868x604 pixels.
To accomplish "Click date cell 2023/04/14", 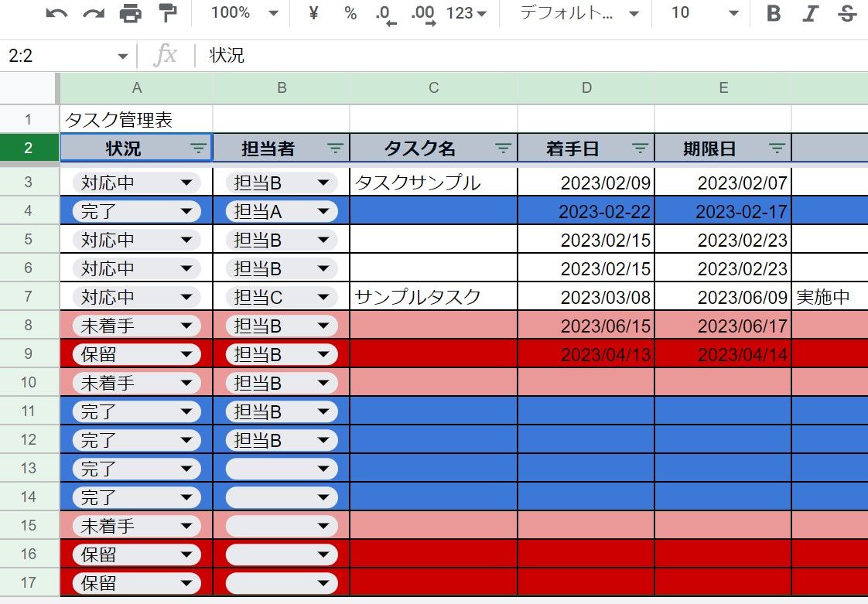I will click(723, 353).
